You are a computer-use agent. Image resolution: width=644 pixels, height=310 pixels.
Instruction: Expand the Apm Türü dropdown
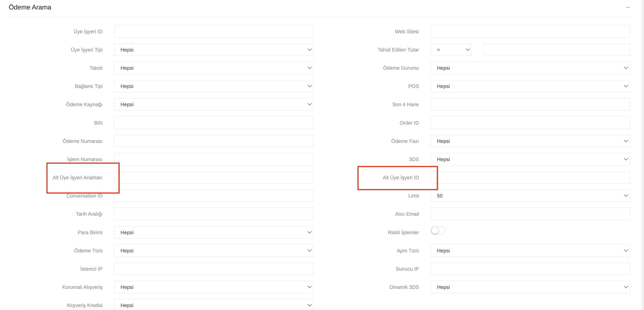coord(530,251)
